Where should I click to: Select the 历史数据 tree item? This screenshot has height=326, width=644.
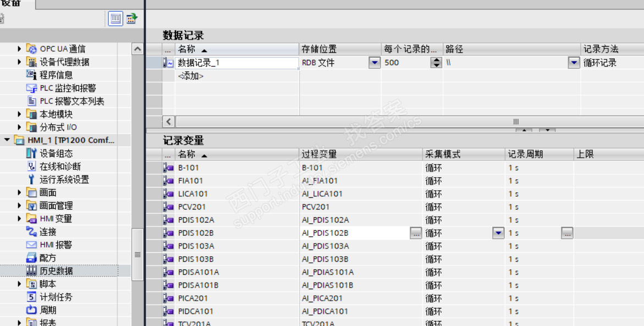(x=56, y=271)
